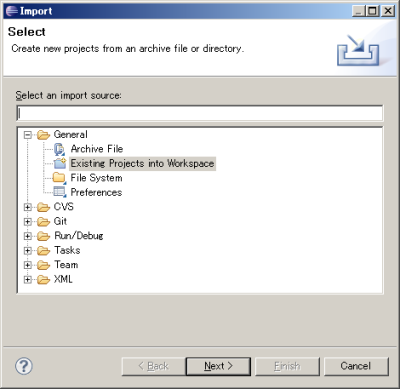The image size is (400, 389).
Task: Click the Eclipse icon in the title bar
Action: [11, 11]
